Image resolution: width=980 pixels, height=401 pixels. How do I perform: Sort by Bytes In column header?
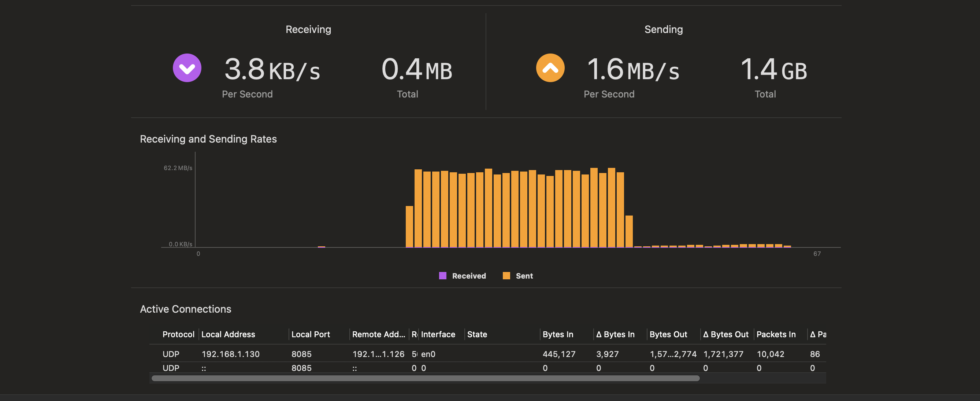[x=558, y=334]
